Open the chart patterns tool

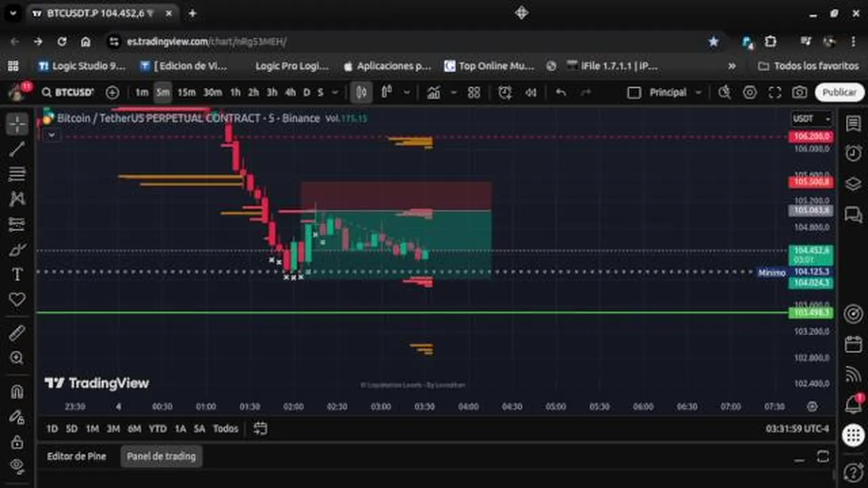pyautogui.click(x=17, y=199)
